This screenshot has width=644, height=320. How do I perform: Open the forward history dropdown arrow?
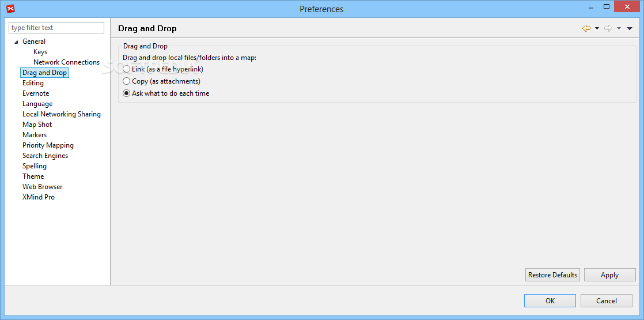[x=619, y=28]
